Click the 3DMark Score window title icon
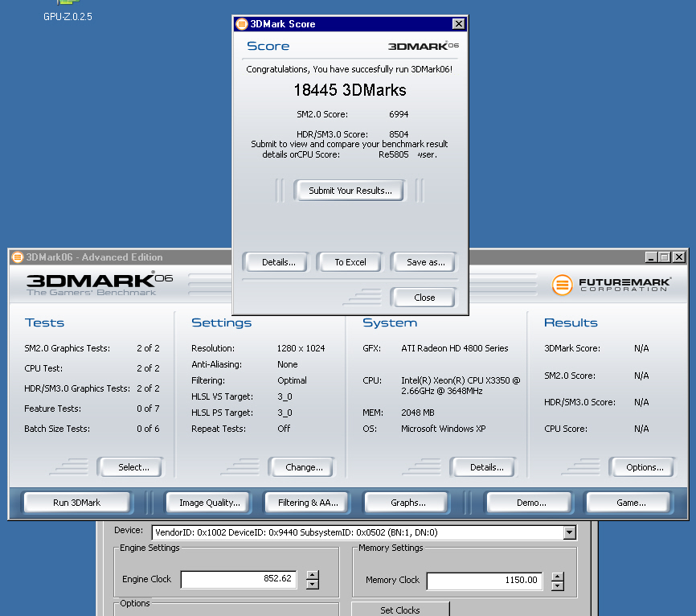 [x=242, y=24]
